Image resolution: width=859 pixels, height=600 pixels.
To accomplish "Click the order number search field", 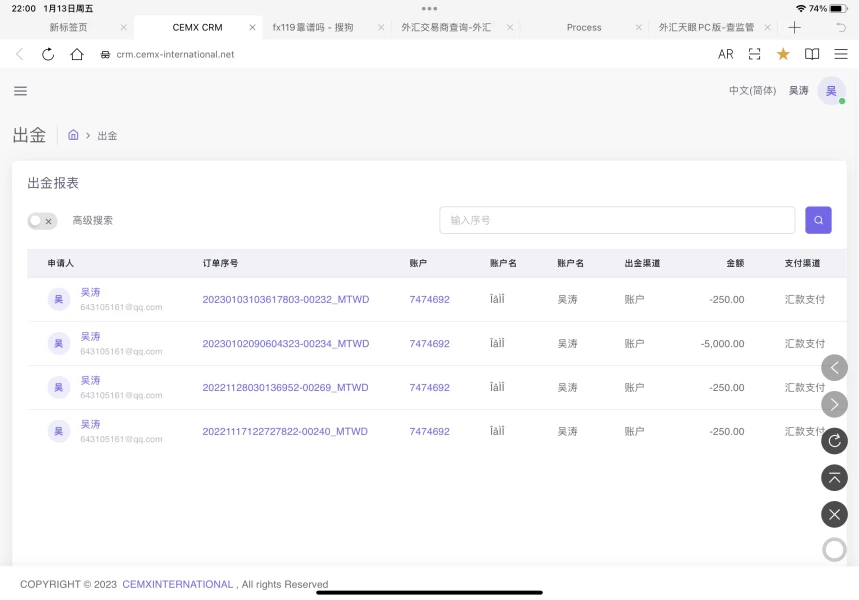I will 617,220.
